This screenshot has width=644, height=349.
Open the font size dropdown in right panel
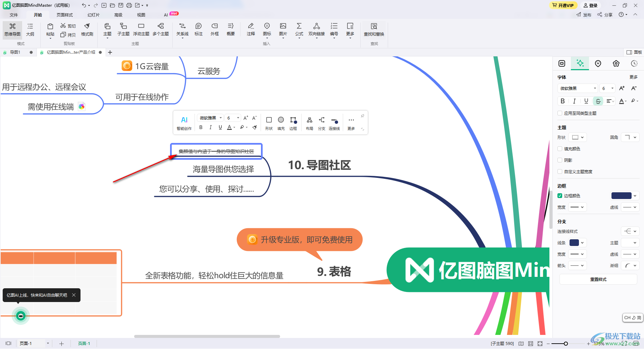[607, 88]
